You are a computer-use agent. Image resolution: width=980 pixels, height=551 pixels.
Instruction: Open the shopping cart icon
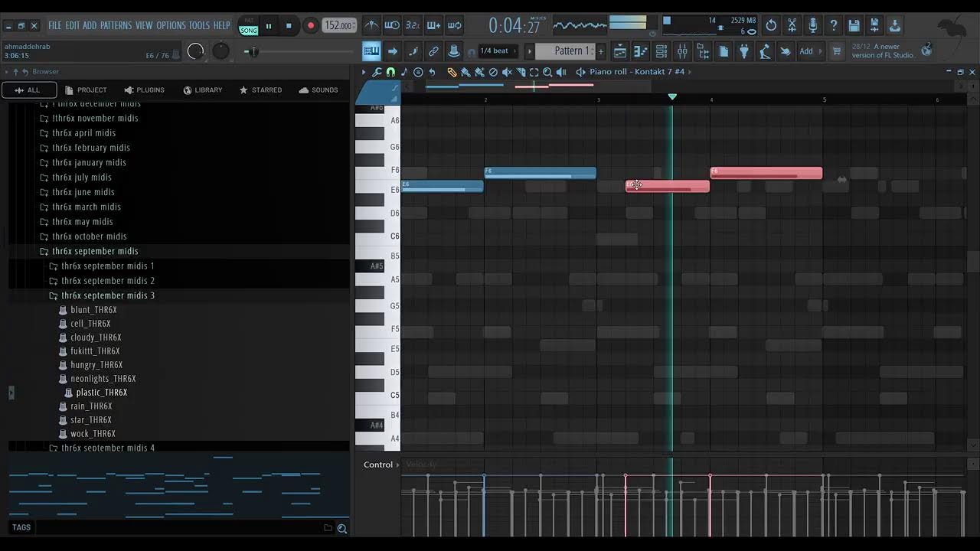837,51
